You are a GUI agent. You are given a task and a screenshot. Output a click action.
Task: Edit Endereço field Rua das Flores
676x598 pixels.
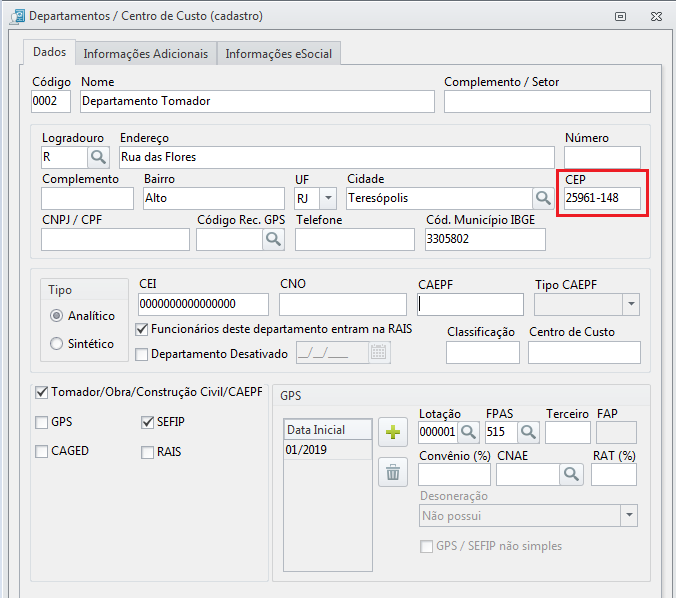coord(337,157)
